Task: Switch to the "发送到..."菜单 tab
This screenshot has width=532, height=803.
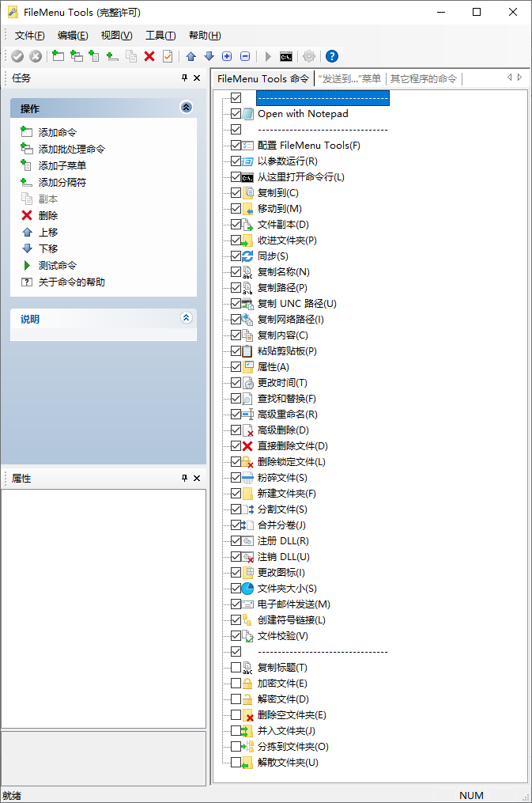Action: 349,78
